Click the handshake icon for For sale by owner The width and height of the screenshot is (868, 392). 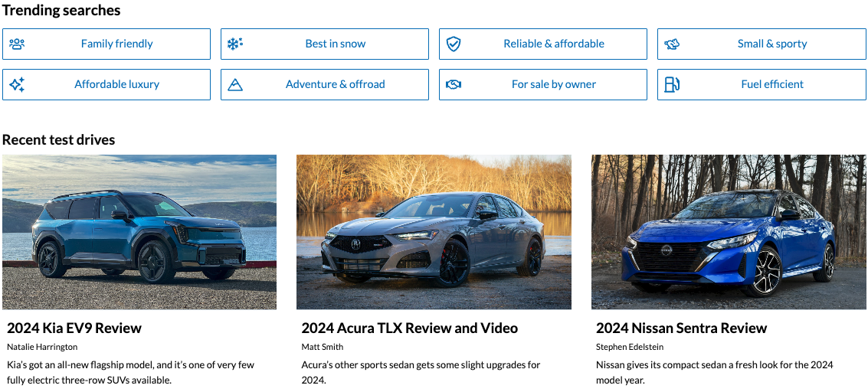454,84
